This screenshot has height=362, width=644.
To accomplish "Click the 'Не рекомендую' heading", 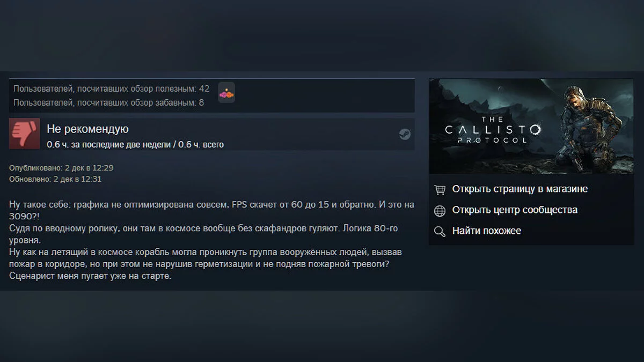I will pyautogui.click(x=87, y=129).
